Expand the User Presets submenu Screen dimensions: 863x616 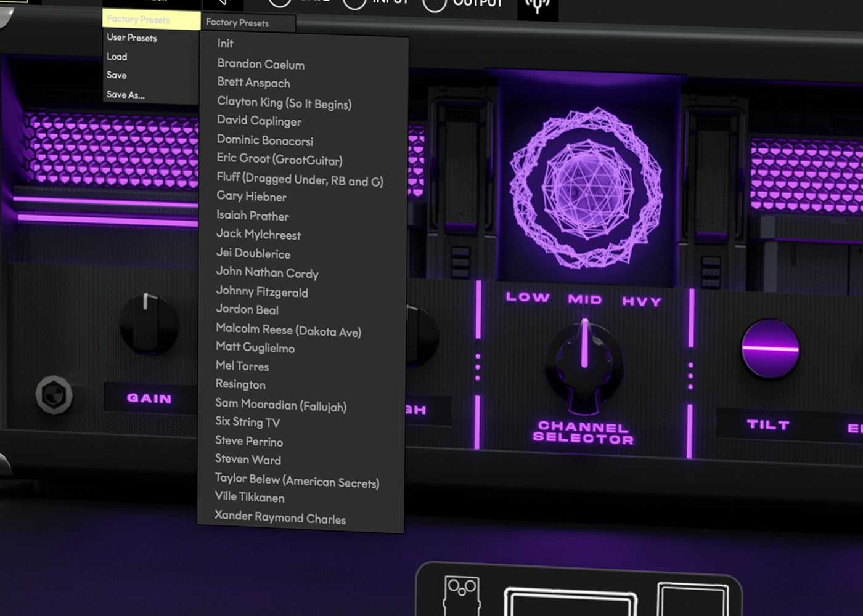(132, 38)
